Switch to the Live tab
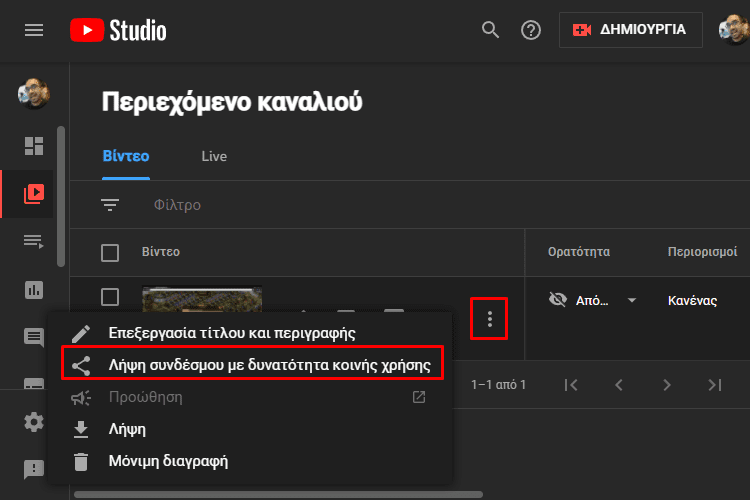 click(214, 156)
